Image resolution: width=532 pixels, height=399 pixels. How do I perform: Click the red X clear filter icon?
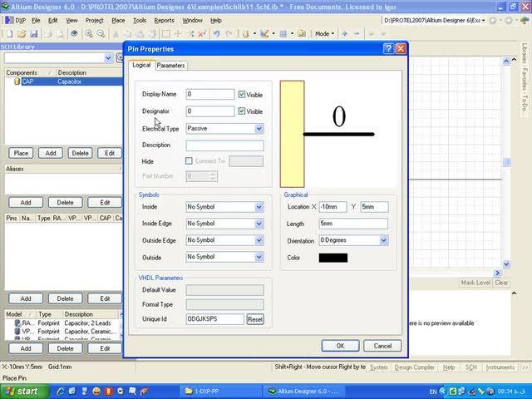coord(202,33)
